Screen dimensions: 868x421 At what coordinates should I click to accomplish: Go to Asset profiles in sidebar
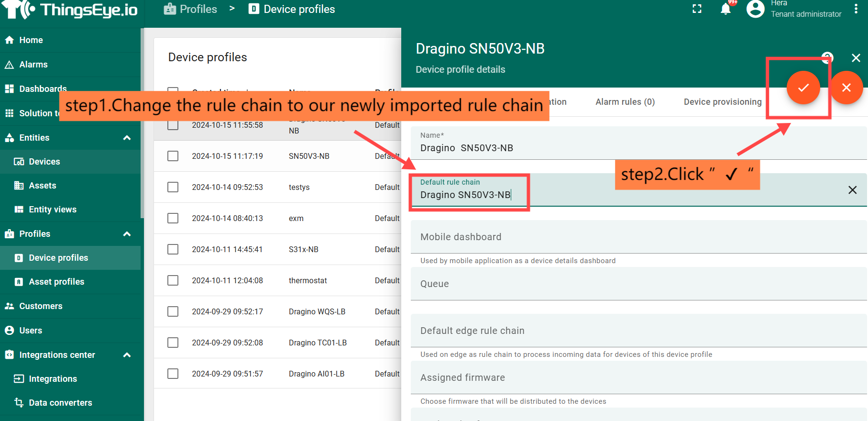pos(56,282)
